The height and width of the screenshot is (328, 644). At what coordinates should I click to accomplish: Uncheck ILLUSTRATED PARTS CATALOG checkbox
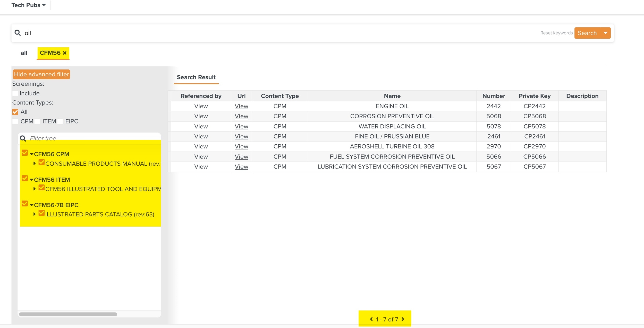point(41,213)
